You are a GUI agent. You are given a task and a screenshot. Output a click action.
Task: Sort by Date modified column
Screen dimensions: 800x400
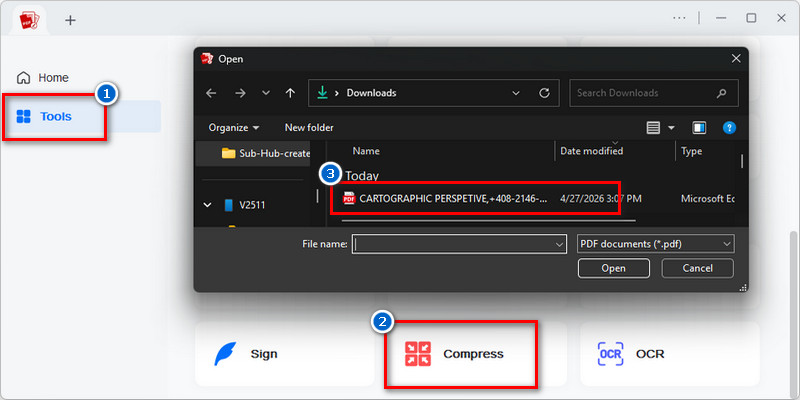(591, 151)
